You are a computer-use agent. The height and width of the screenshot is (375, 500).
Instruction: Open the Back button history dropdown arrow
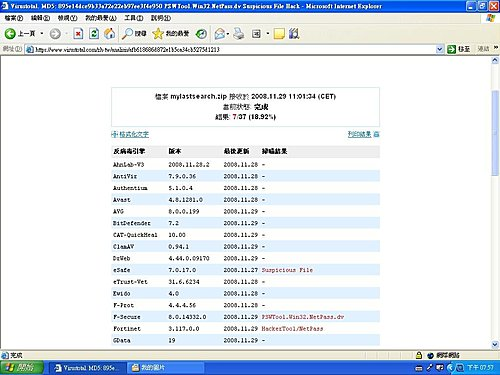pos(42,33)
